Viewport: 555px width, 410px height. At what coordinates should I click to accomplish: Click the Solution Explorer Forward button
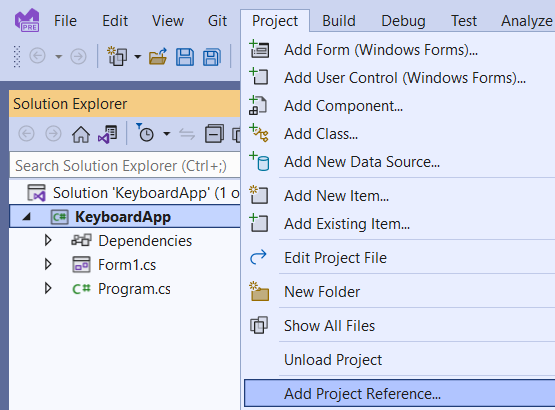pyautogui.click(x=53, y=134)
